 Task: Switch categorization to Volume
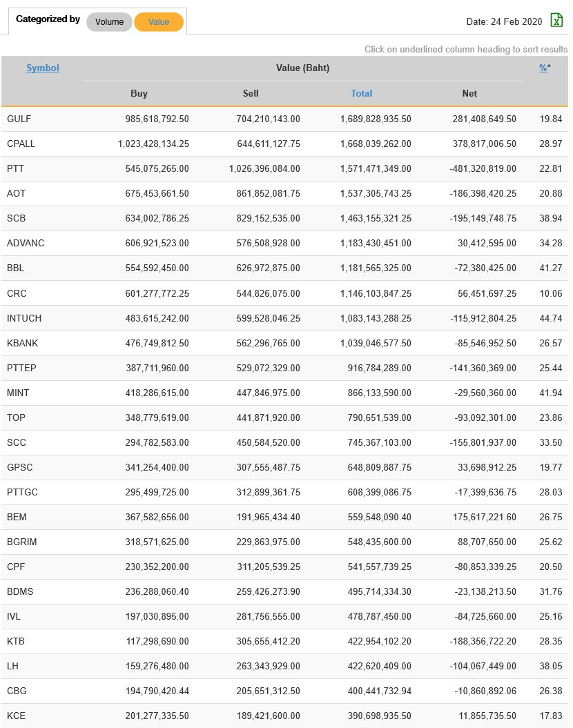click(x=109, y=22)
